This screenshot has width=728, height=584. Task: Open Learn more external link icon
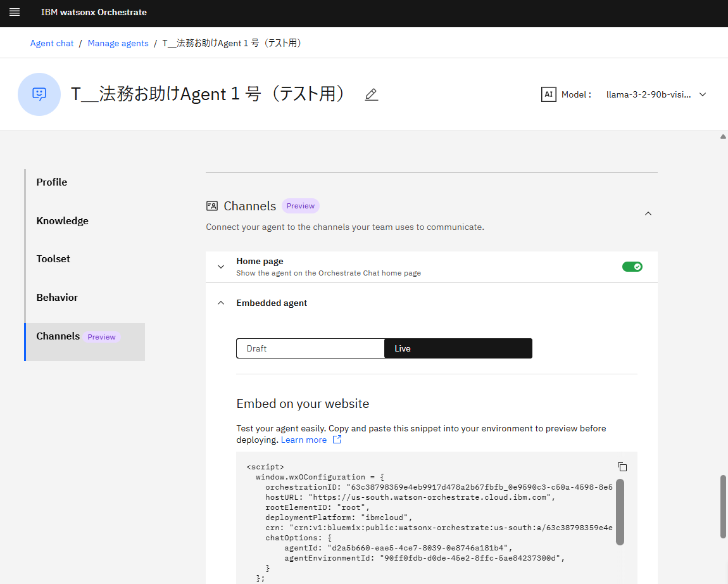pyautogui.click(x=337, y=440)
